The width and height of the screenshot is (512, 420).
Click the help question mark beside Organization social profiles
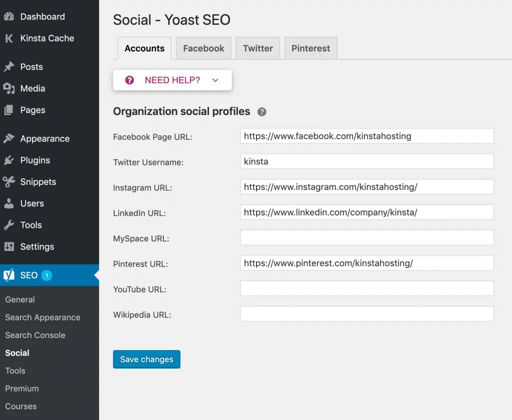(261, 112)
